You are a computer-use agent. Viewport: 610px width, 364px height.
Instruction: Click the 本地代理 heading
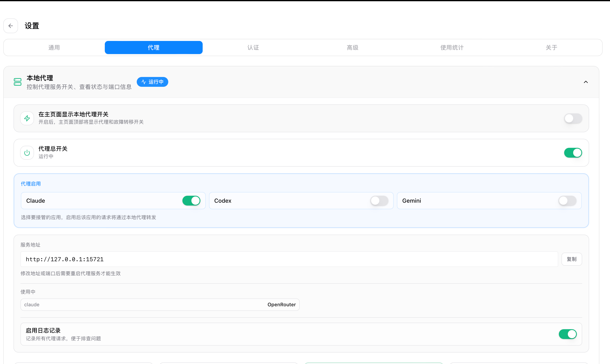tap(40, 78)
